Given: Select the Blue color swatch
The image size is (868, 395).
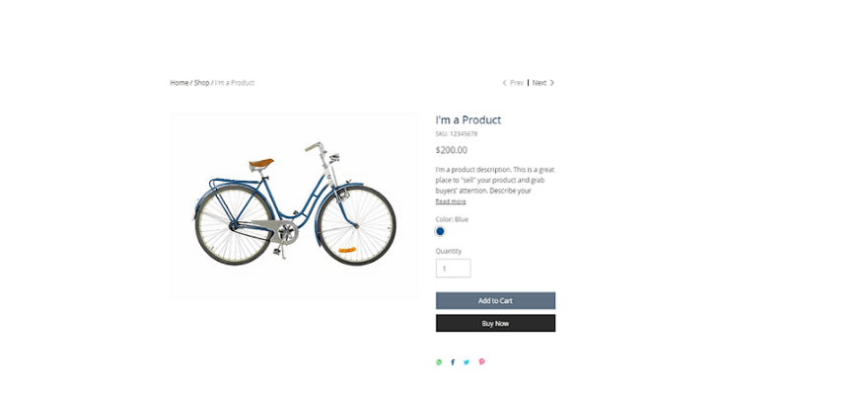Looking at the screenshot, I should 440,232.
